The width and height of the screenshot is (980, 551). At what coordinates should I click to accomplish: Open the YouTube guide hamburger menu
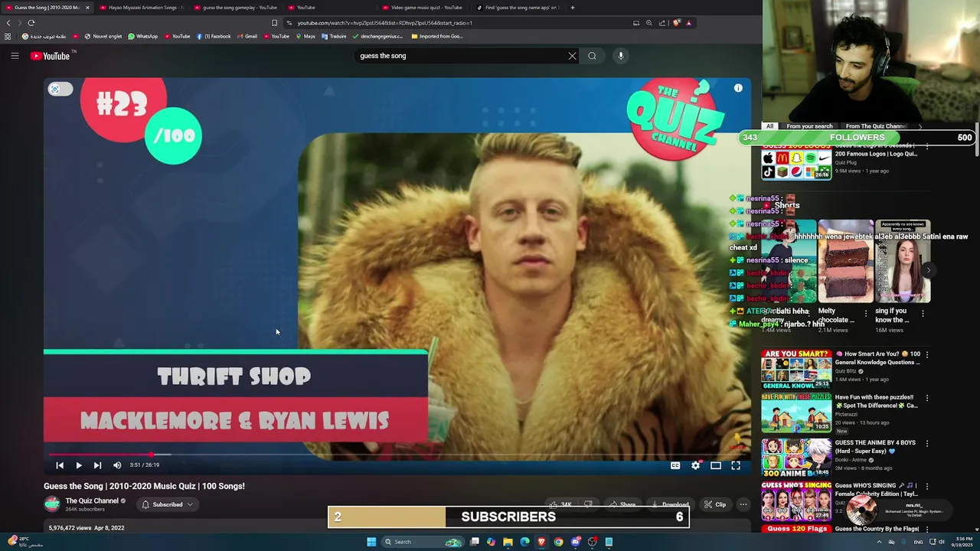[x=15, y=56]
